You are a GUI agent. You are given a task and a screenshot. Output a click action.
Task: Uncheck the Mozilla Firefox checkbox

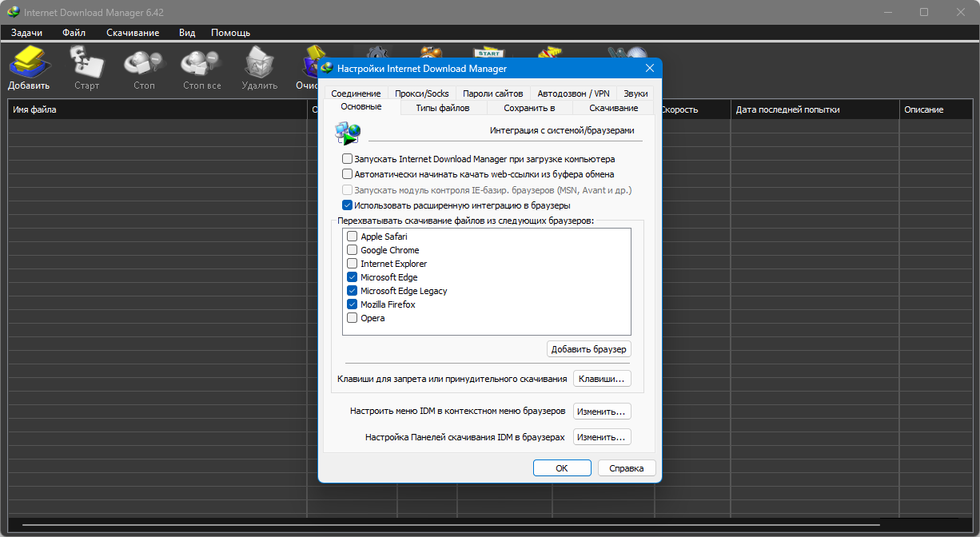[x=353, y=304]
